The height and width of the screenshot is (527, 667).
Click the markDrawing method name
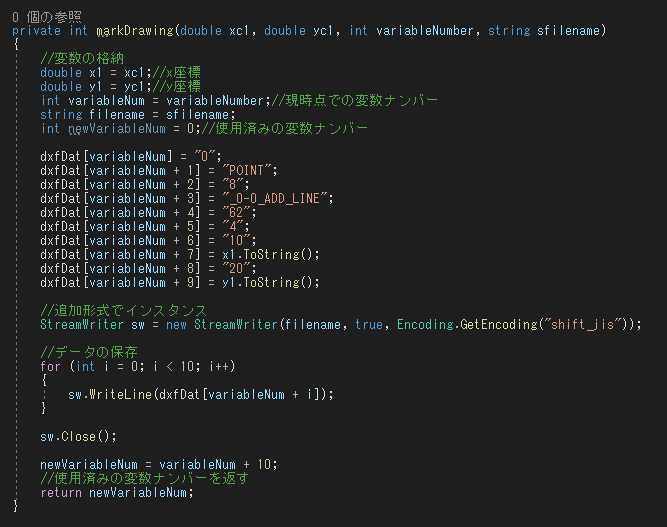(135, 31)
